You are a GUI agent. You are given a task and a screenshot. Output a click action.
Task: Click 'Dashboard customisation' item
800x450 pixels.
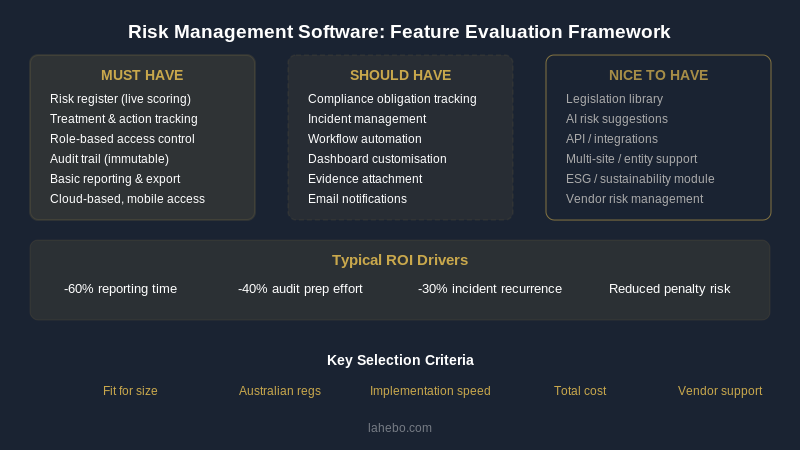pos(377,159)
